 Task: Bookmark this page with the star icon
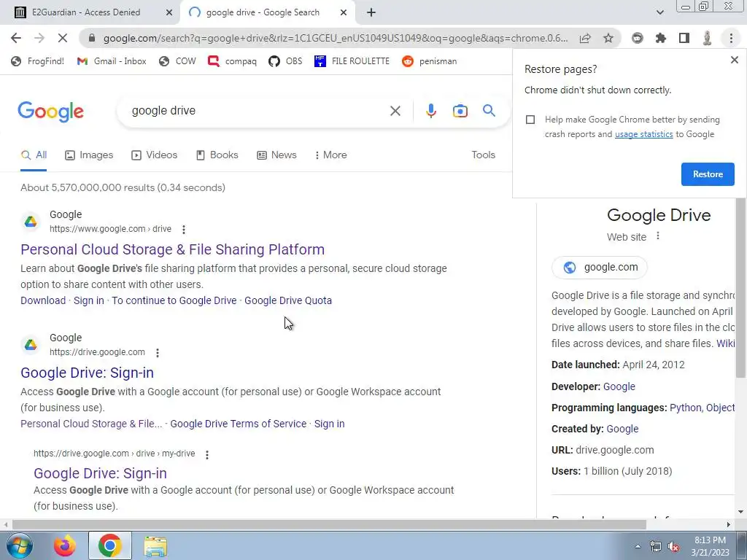pyautogui.click(x=608, y=38)
